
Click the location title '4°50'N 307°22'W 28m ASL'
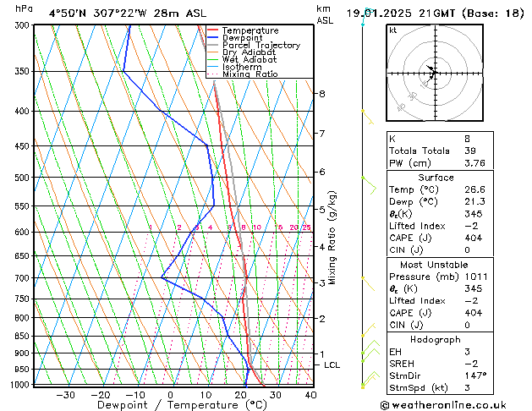point(128,14)
